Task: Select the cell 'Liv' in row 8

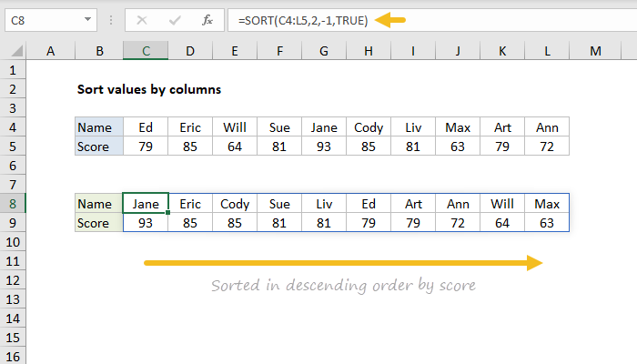Action: [324, 204]
